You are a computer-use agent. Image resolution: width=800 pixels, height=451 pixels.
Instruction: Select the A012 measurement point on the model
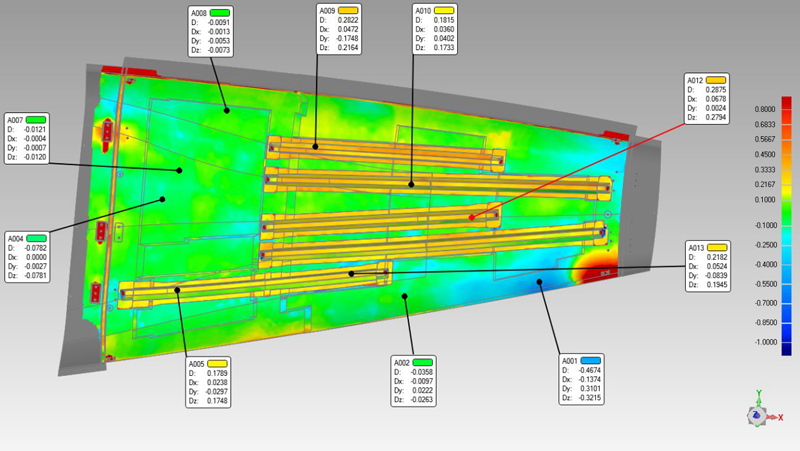coord(471,217)
